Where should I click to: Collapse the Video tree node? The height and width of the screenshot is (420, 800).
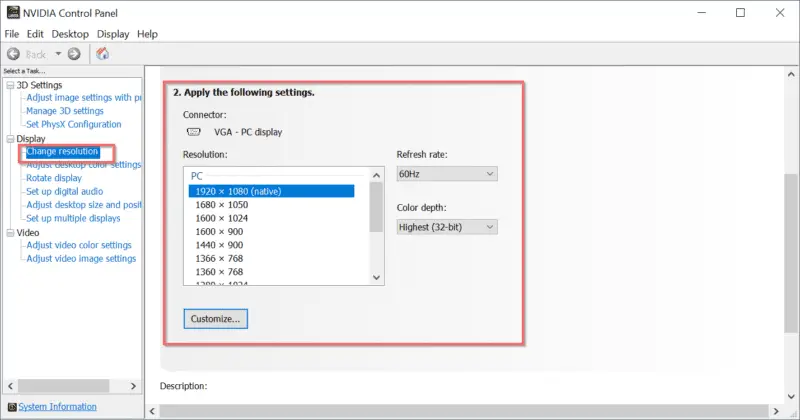10,233
